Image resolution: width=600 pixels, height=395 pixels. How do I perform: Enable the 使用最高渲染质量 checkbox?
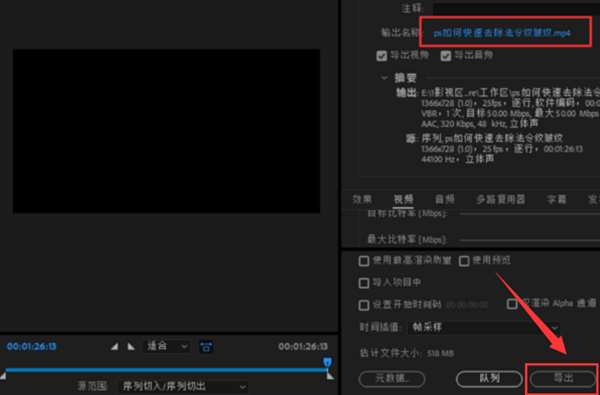click(x=364, y=261)
